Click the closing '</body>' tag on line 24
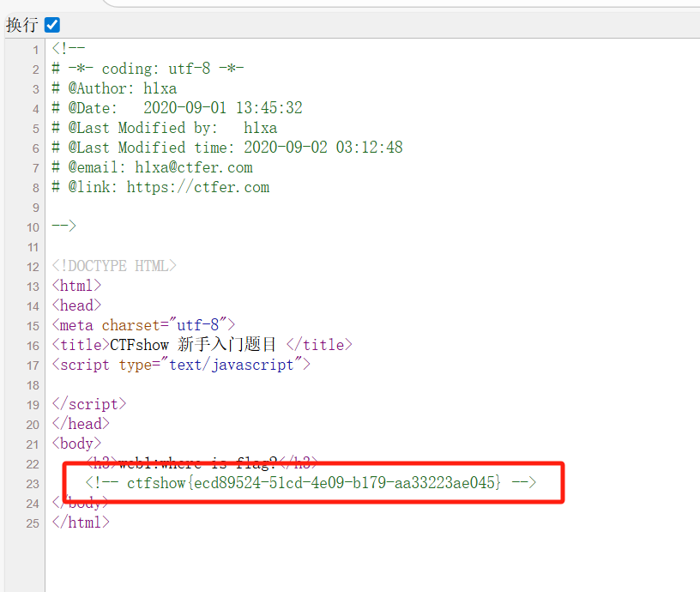Screen dimensions: 700x592 tap(81, 503)
